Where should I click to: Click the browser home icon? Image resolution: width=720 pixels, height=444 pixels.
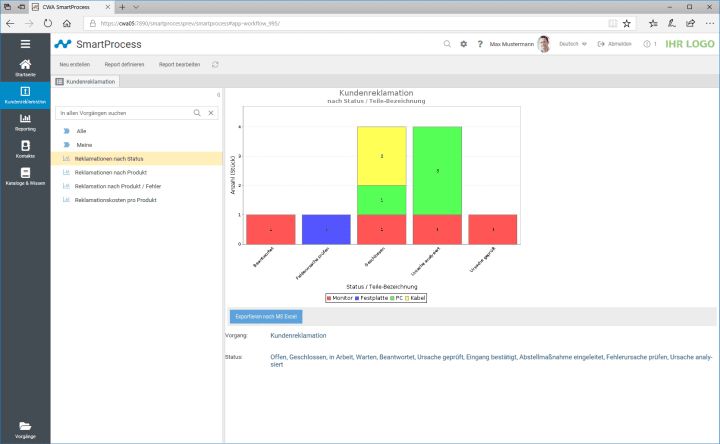pos(67,23)
